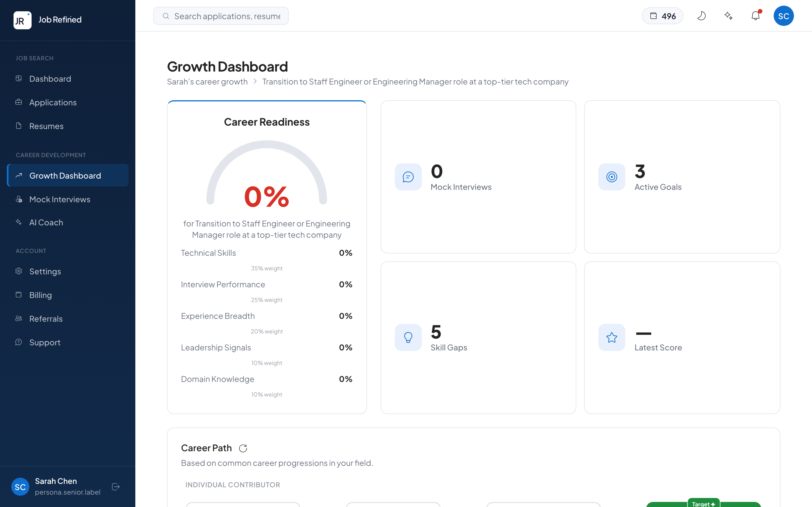Open the Applications section
812x507 pixels.
[53, 102]
